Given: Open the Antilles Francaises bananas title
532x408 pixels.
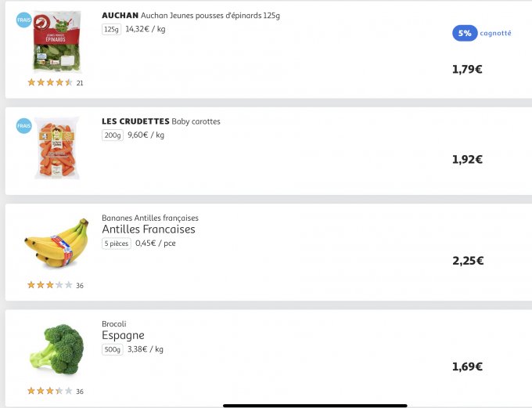Looking at the screenshot, I should click(149, 229).
